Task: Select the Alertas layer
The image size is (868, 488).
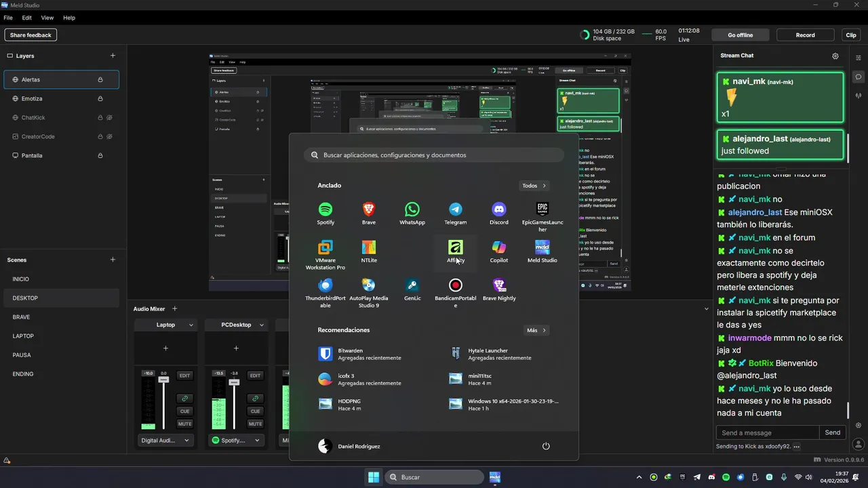Action: [x=62, y=79]
